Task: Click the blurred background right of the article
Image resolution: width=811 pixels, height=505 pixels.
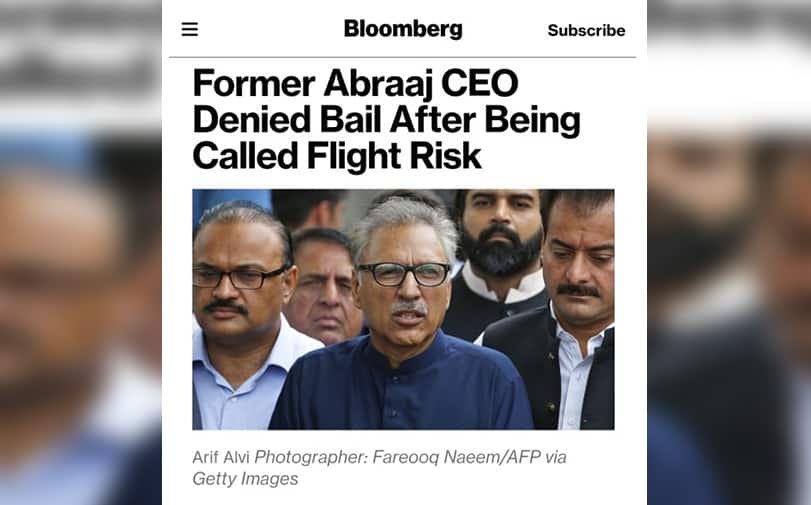Action: pos(730,300)
